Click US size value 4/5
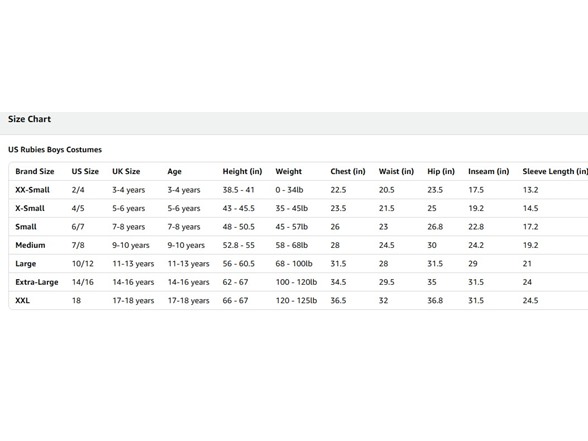 (x=78, y=208)
